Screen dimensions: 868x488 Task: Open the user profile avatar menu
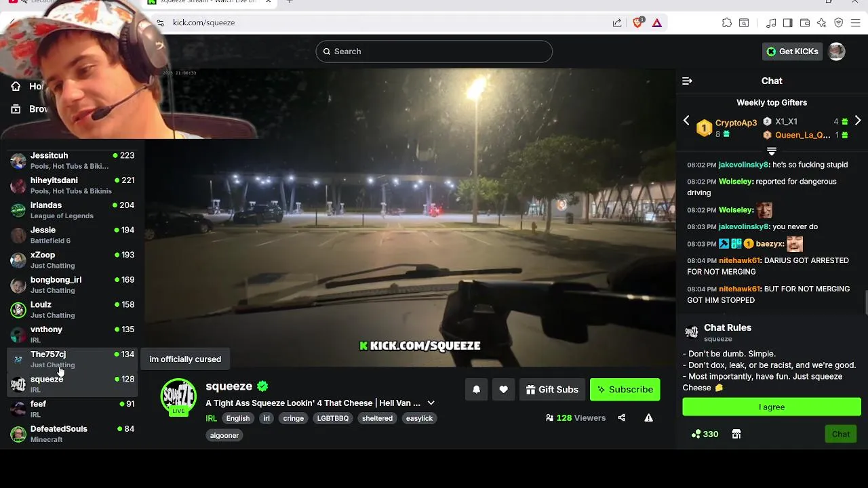(x=837, y=52)
